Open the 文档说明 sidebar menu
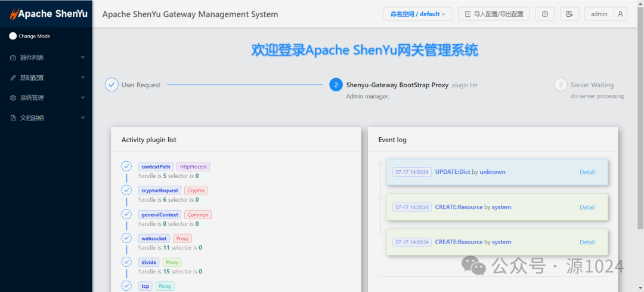The width and height of the screenshot is (644, 292). (46, 118)
